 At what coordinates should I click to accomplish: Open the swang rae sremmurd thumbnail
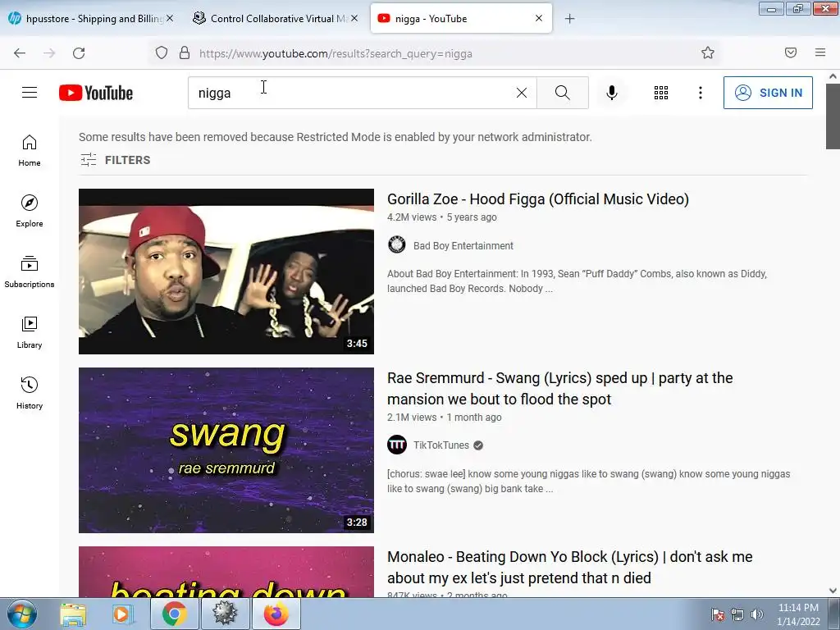(226, 450)
